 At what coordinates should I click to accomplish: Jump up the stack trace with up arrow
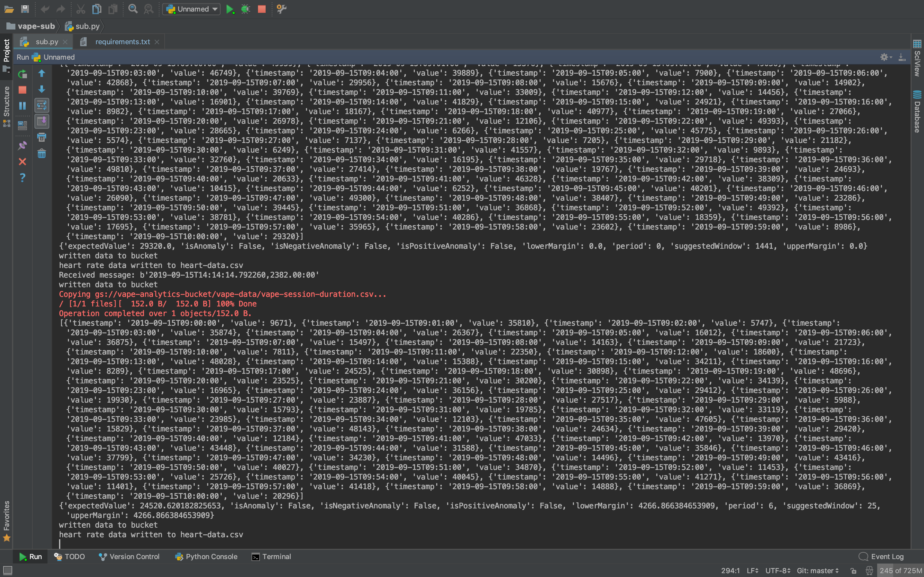[x=42, y=73]
